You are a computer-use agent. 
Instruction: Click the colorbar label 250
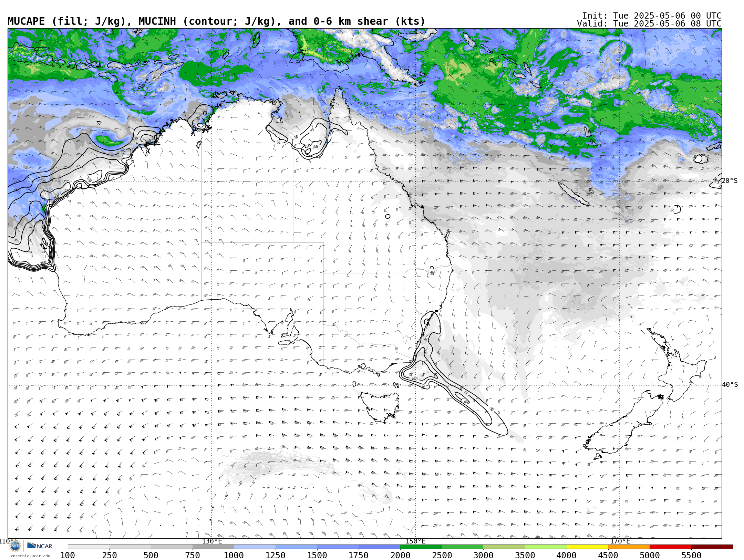(109, 556)
